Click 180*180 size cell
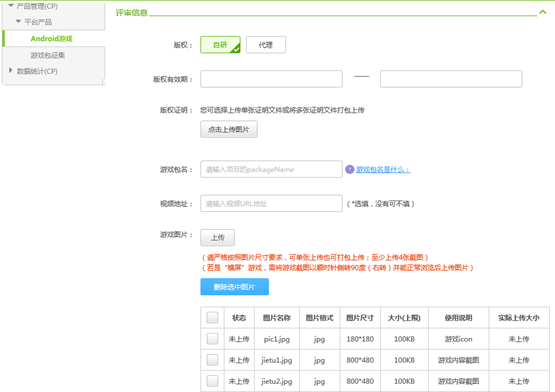Viewport: 555px width, 392px height. point(360,339)
